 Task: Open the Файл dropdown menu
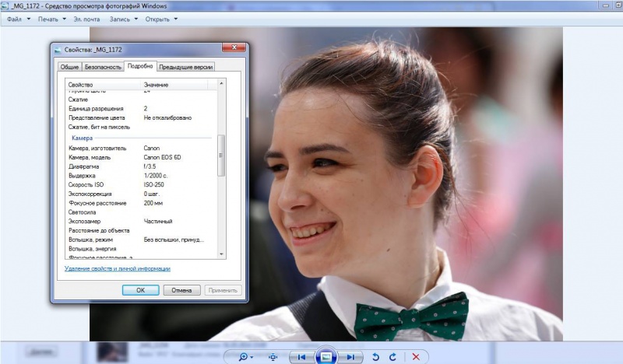pyautogui.click(x=18, y=19)
